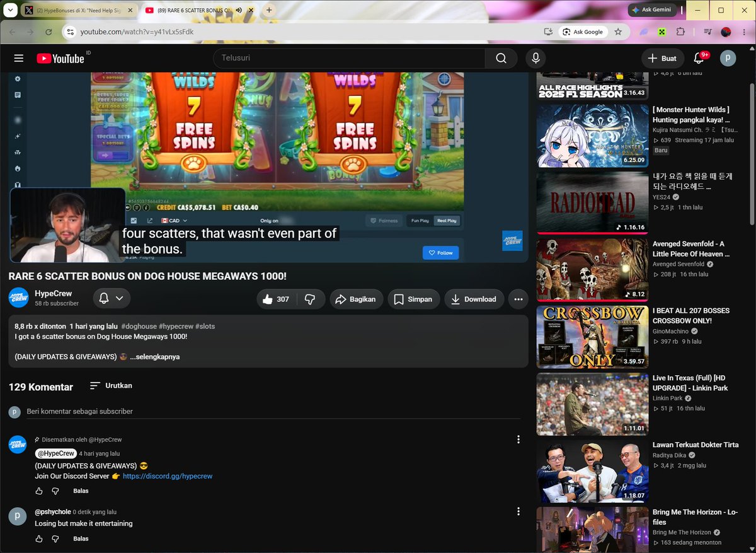The width and height of the screenshot is (756, 553).
Task: Bookmark this page with the star icon
Action: 618,32
